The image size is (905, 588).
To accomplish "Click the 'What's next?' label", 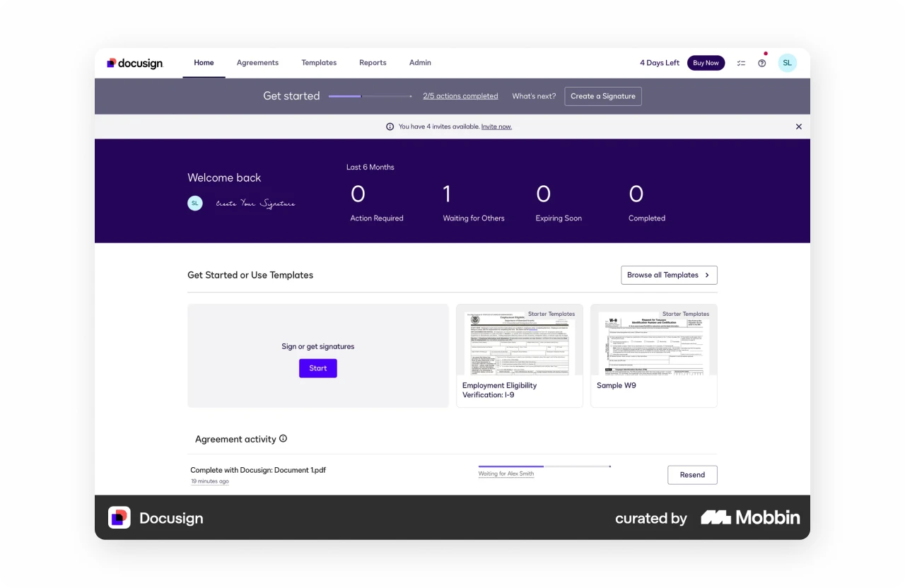I will point(534,96).
